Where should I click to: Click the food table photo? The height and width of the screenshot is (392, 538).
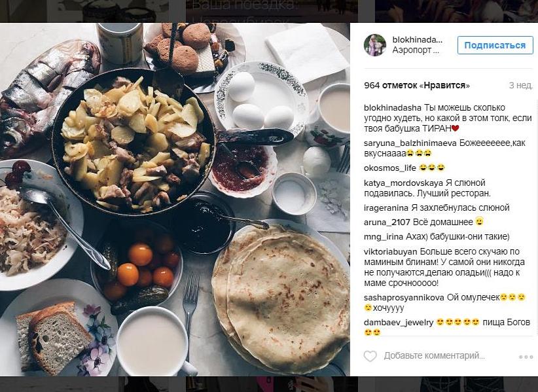175,199
